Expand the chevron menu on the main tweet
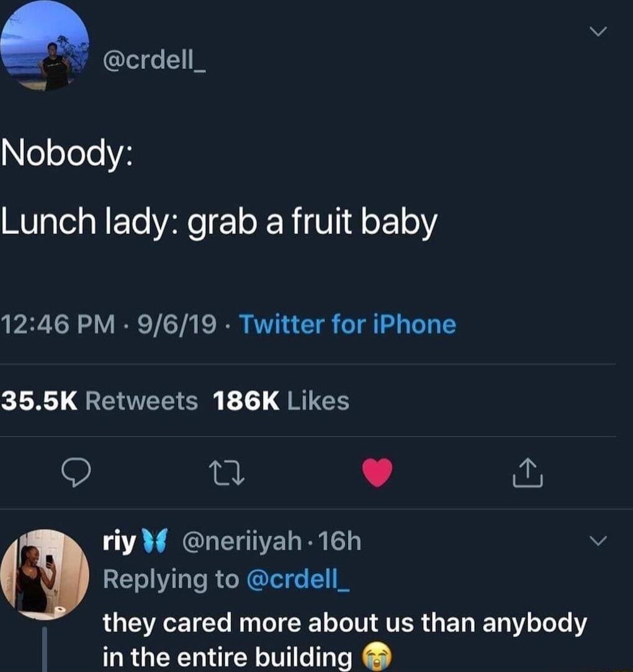Screen dimensions: 633x672 (598, 32)
